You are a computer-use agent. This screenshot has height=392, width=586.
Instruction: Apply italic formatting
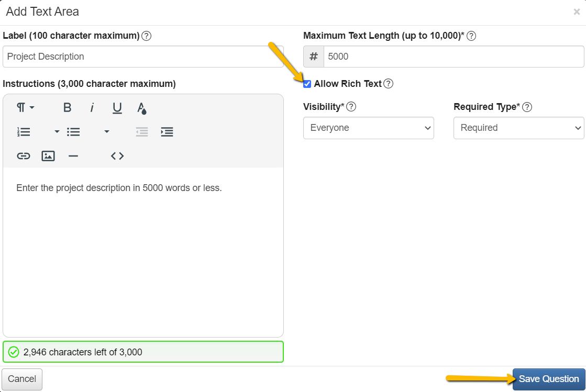tap(92, 108)
